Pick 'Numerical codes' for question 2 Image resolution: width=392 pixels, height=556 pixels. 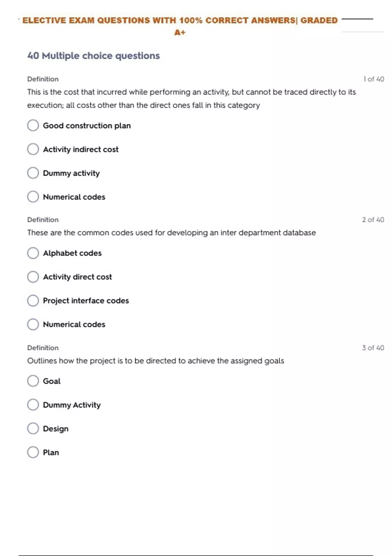(33, 324)
